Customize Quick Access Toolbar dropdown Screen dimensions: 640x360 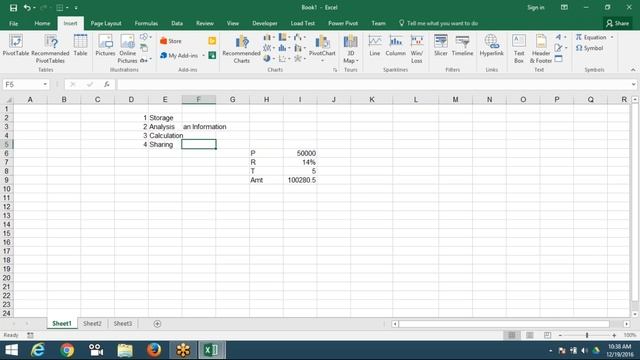76,7
